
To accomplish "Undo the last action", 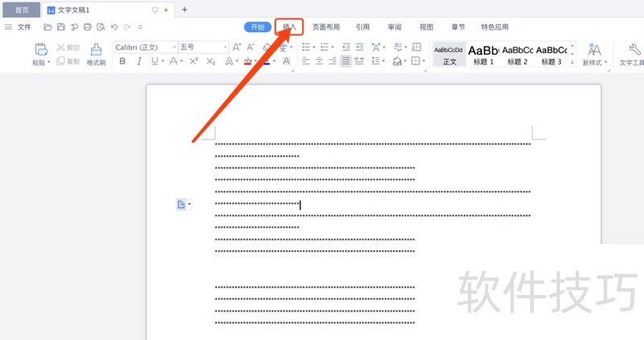I will pos(114,27).
